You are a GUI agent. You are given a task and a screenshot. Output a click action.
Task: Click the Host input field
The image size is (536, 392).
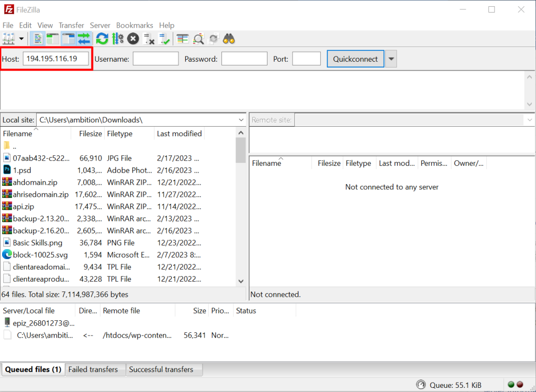tap(55, 59)
